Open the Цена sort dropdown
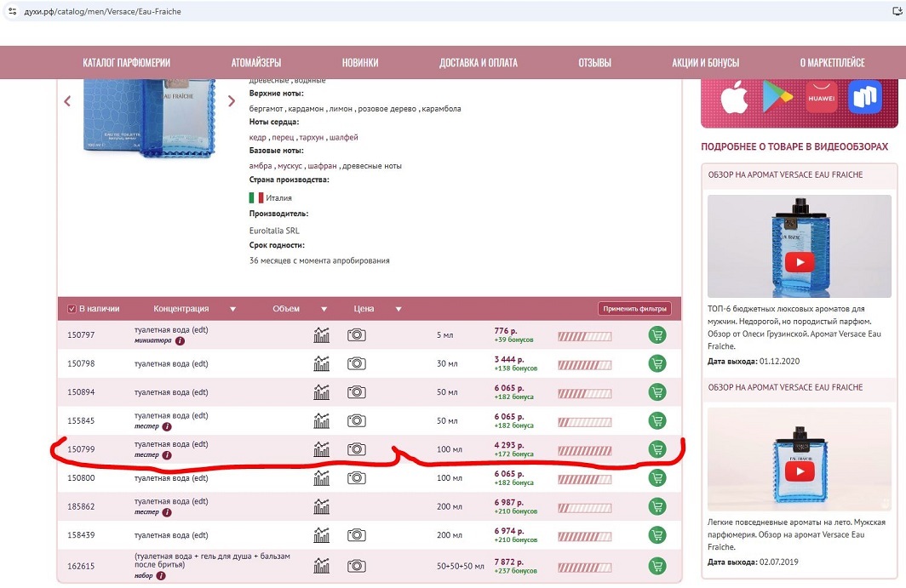This screenshot has width=906, height=588. (x=398, y=309)
